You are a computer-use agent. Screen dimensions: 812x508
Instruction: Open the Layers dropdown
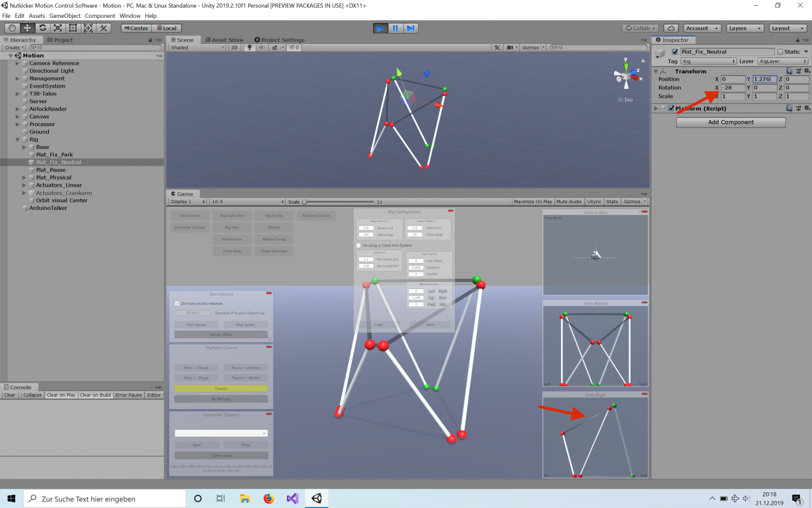(745, 28)
